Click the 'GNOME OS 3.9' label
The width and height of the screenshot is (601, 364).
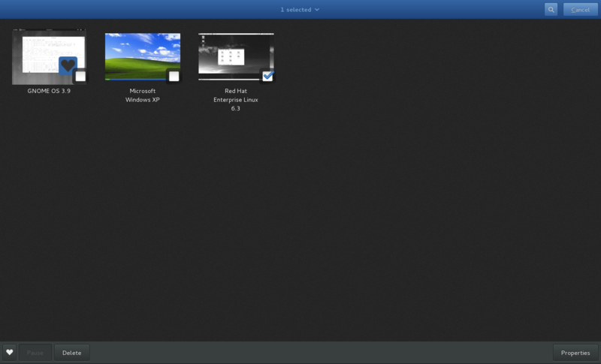pos(49,91)
